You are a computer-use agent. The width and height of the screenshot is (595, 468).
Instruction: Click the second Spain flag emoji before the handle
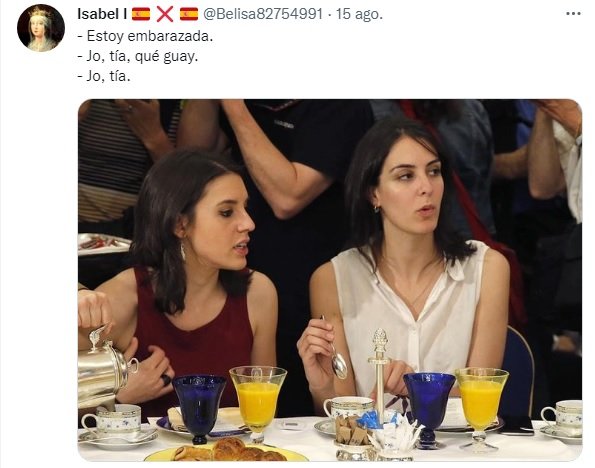pos(189,14)
